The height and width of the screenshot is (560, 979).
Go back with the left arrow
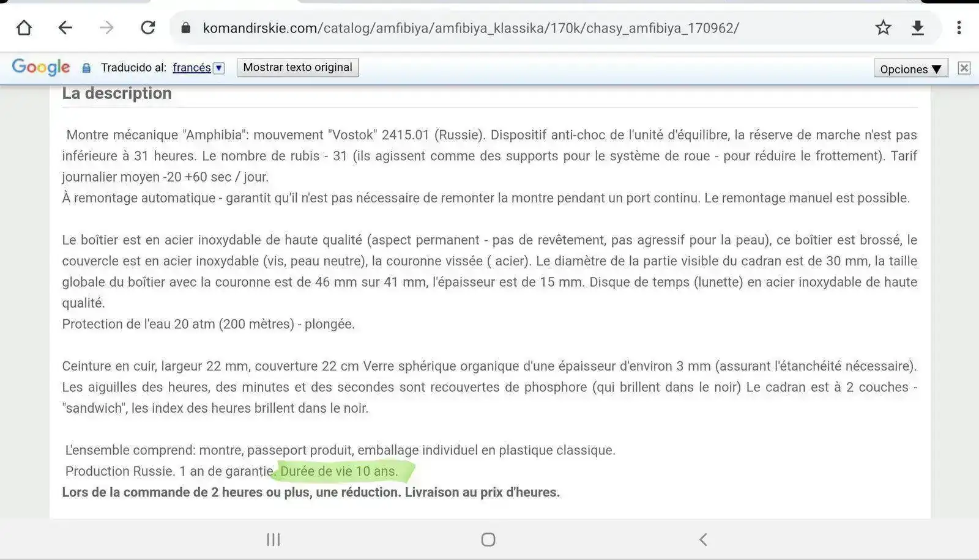click(x=65, y=28)
